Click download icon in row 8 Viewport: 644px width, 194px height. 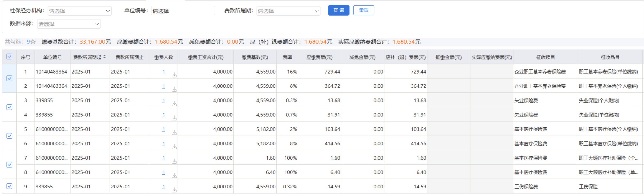point(174,176)
